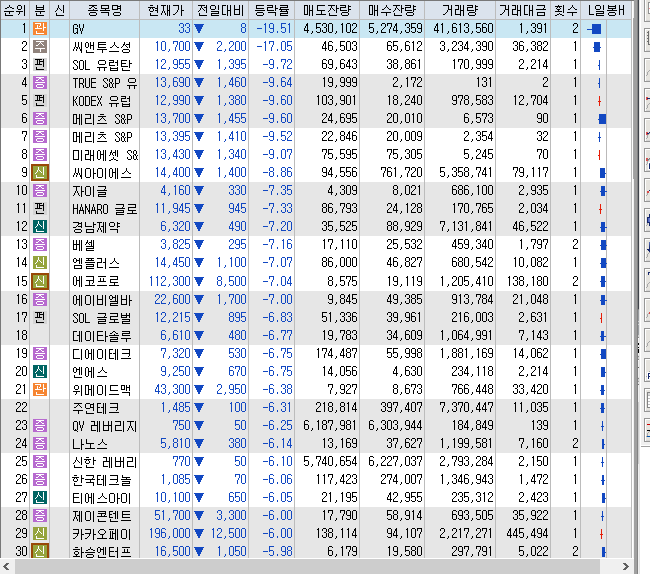Sort by the 등락률 column header

272,10
